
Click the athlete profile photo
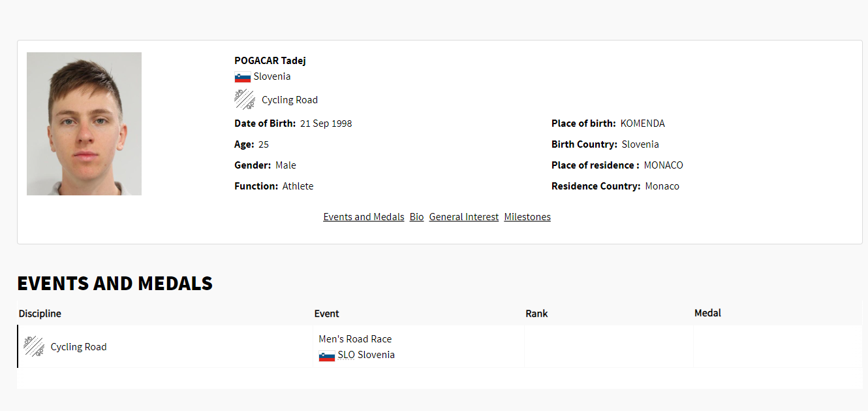(x=84, y=123)
